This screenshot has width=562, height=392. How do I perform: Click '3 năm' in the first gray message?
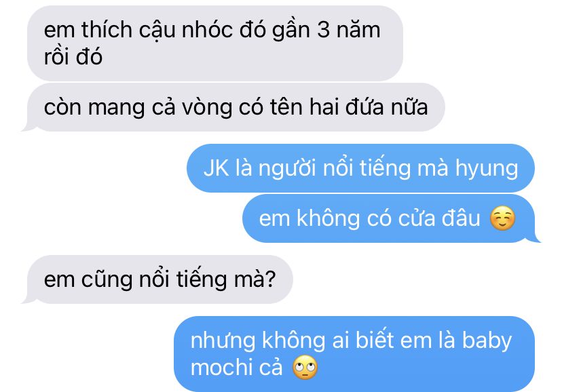[x=348, y=30]
